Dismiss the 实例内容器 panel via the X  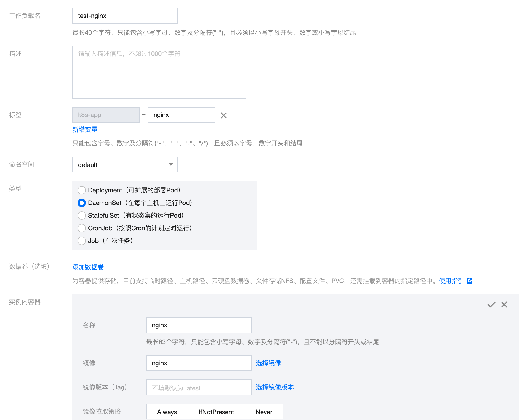(504, 305)
